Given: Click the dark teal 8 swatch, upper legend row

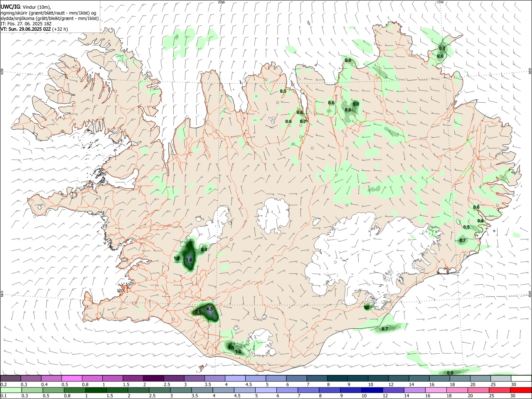Looking at the screenshot, I should tap(337, 379).
